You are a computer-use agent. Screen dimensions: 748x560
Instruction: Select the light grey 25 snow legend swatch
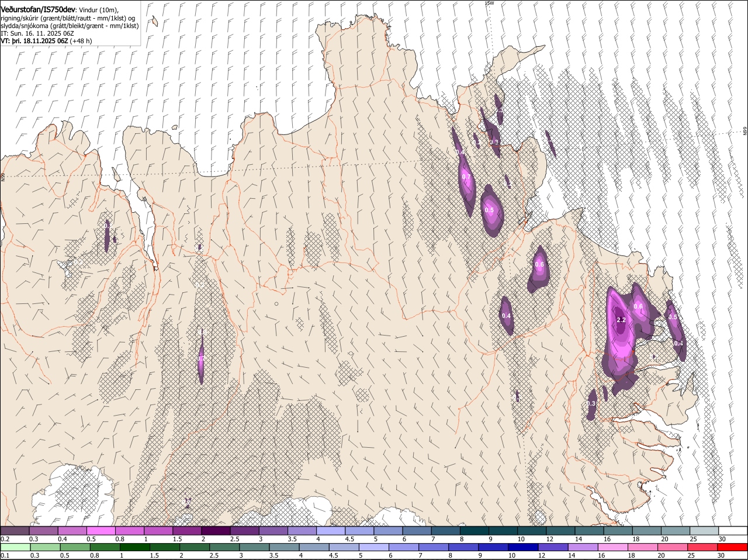point(704,531)
